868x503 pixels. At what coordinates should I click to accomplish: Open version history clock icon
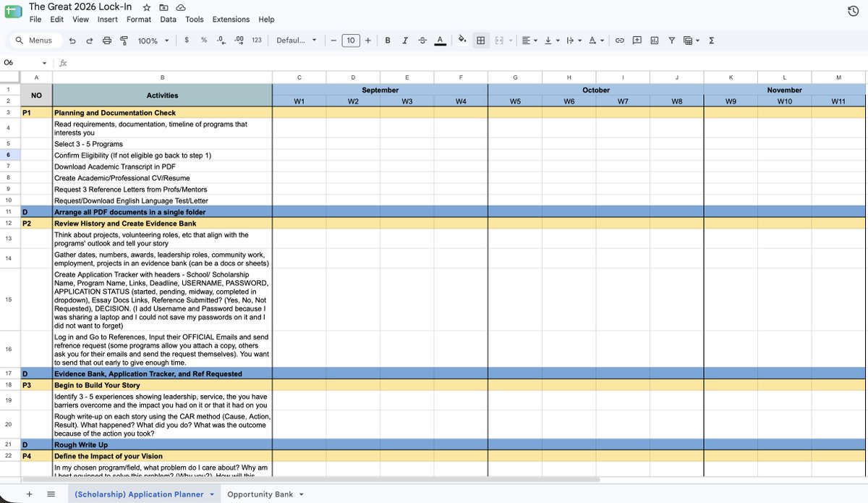853,11
